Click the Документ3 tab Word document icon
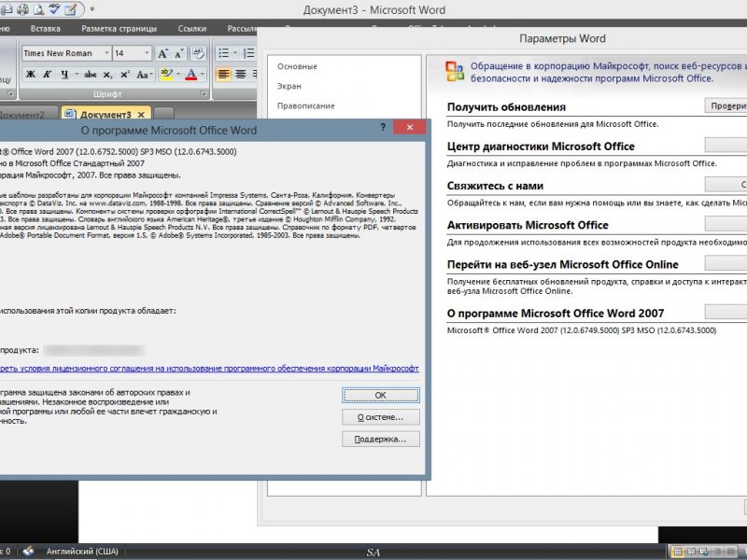747x560 pixels. coord(69,114)
